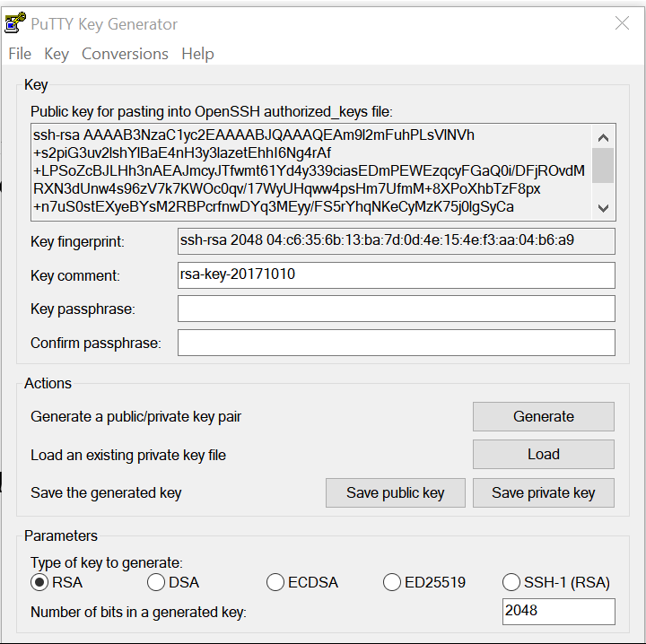
Task: Load an existing private key file
Action: 544,454
